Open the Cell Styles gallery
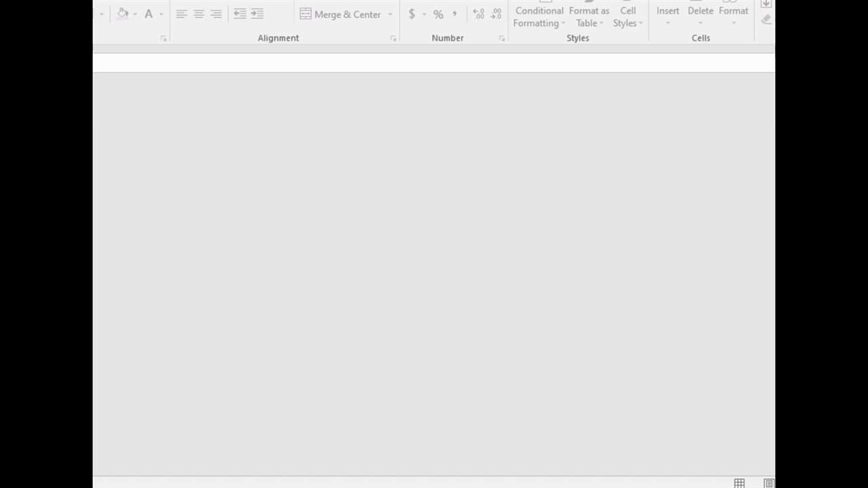868x488 pixels. (628, 16)
